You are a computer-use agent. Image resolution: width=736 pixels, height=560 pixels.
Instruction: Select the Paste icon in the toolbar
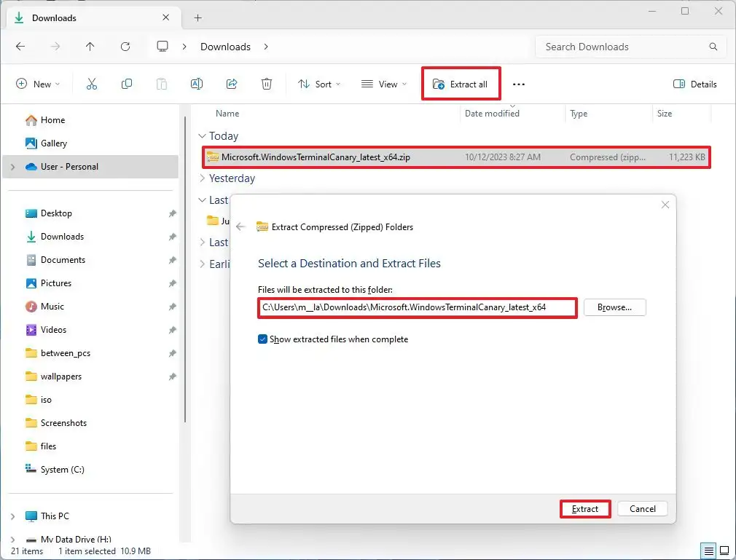(162, 84)
